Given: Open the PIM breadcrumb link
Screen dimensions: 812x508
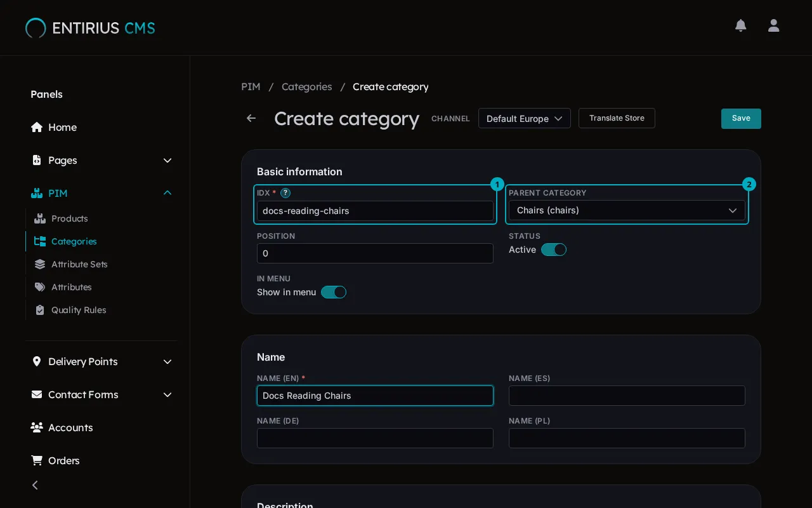Looking at the screenshot, I should tap(251, 86).
